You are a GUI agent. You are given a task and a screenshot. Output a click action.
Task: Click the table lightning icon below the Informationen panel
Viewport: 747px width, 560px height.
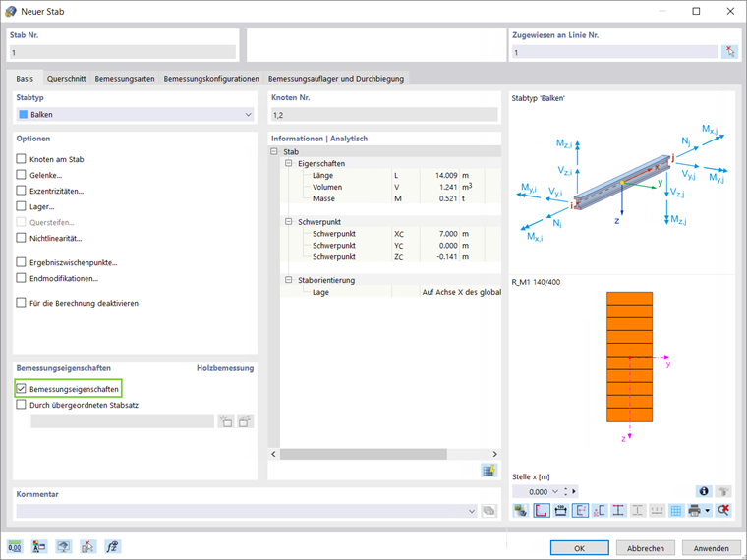[x=488, y=471]
